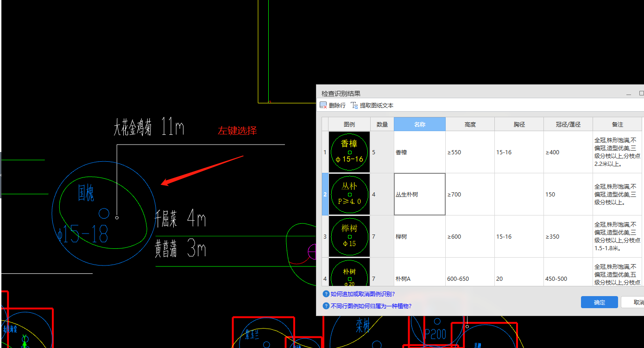644x348 pixels.
Task: Select the 丛朴 legend symbol thumbnail
Action: (349, 194)
